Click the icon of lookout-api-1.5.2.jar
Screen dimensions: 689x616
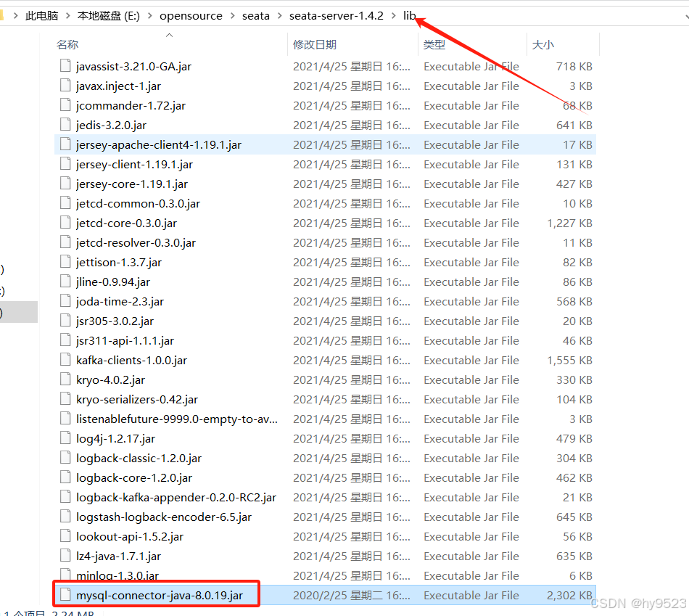(65, 536)
